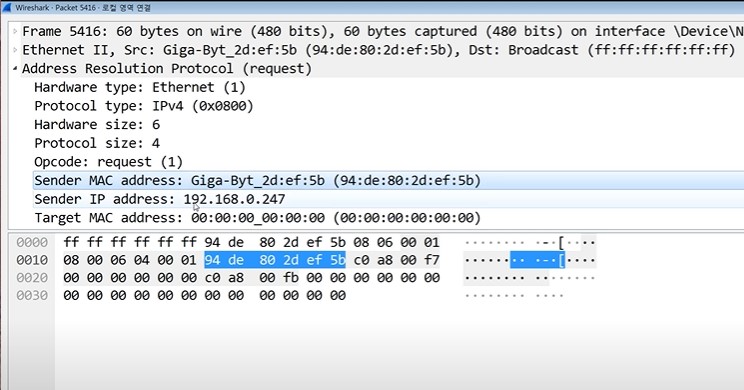Click hex bytes c0 a8 00 f7
Viewport: 744px width, 390px height.
396,260
